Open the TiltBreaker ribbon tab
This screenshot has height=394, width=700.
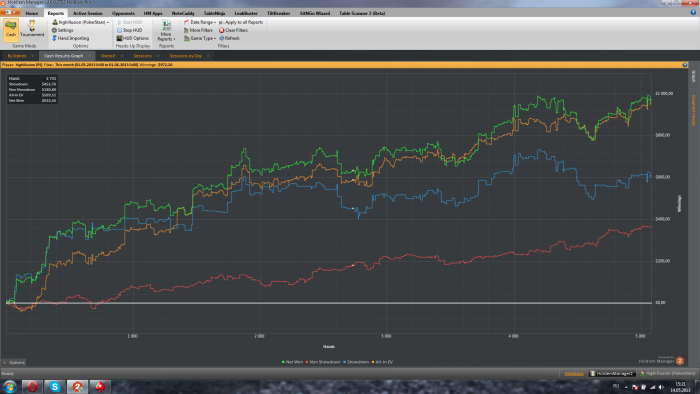click(x=279, y=13)
